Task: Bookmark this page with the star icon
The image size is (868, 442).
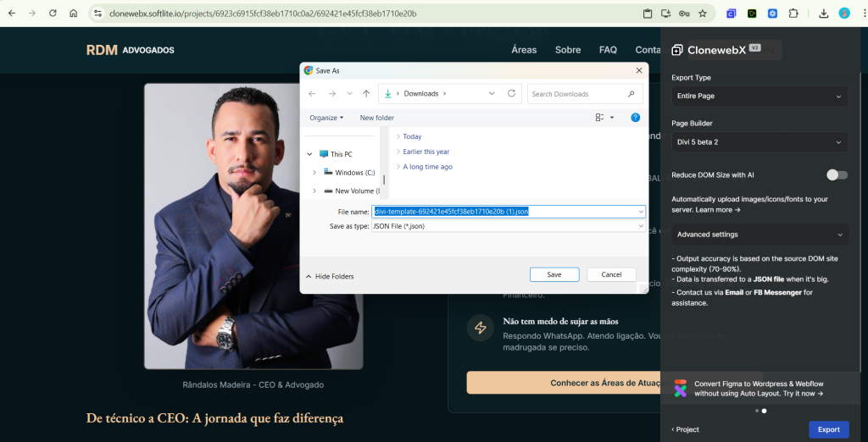Action: [x=703, y=14]
